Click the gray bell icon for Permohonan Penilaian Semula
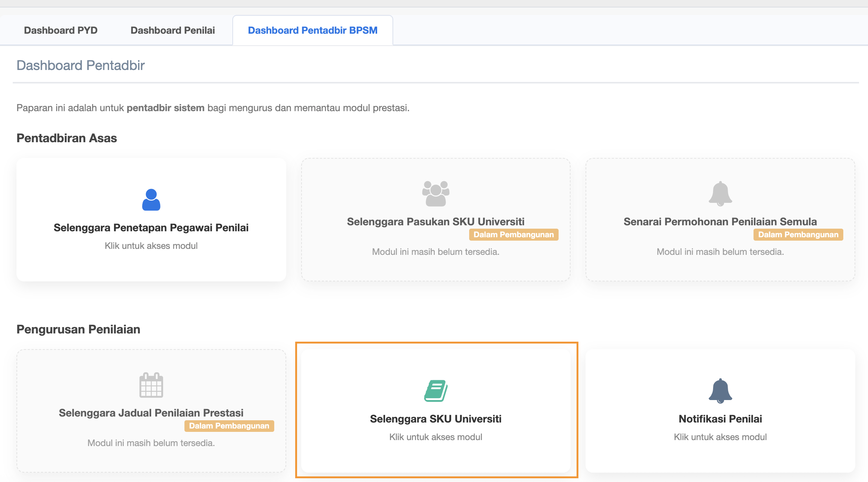Viewport: 868px width, 482px height. [x=720, y=194]
